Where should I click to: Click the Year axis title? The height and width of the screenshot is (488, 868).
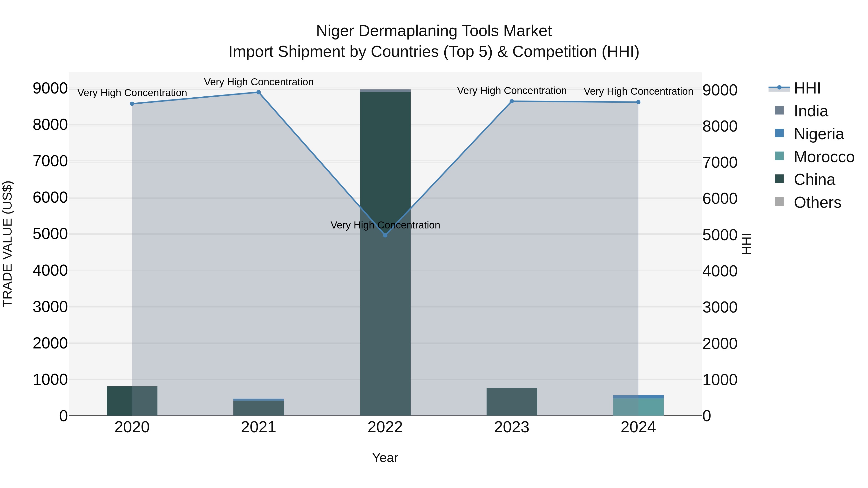coord(385,458)
